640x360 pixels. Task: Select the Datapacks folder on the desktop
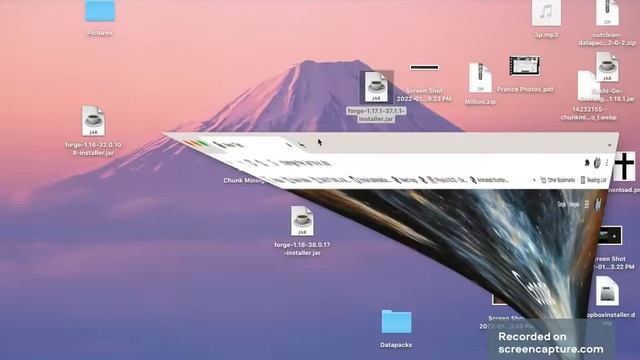tap(396, 322)
